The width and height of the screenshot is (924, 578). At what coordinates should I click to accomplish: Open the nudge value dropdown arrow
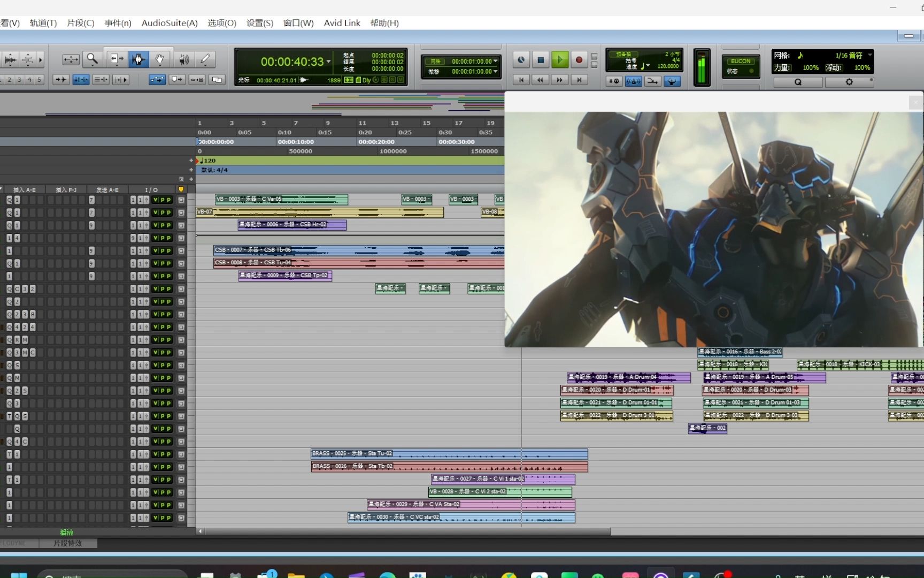[496, 71]
